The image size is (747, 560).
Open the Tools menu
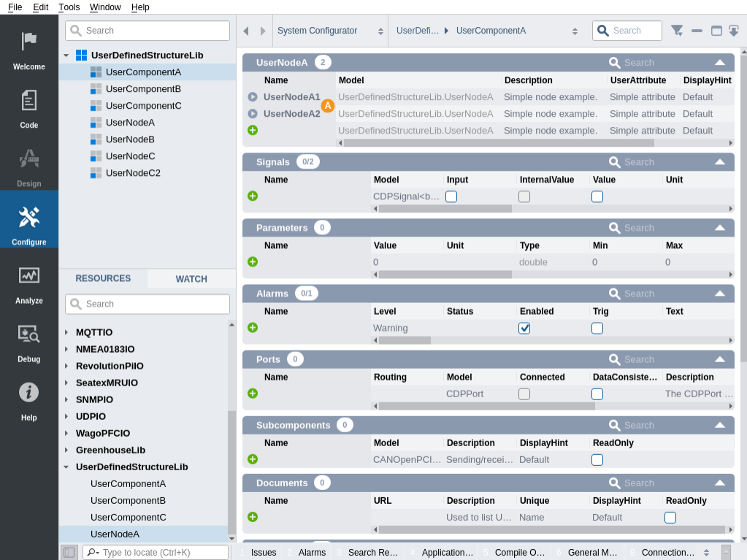click(69, 7)
